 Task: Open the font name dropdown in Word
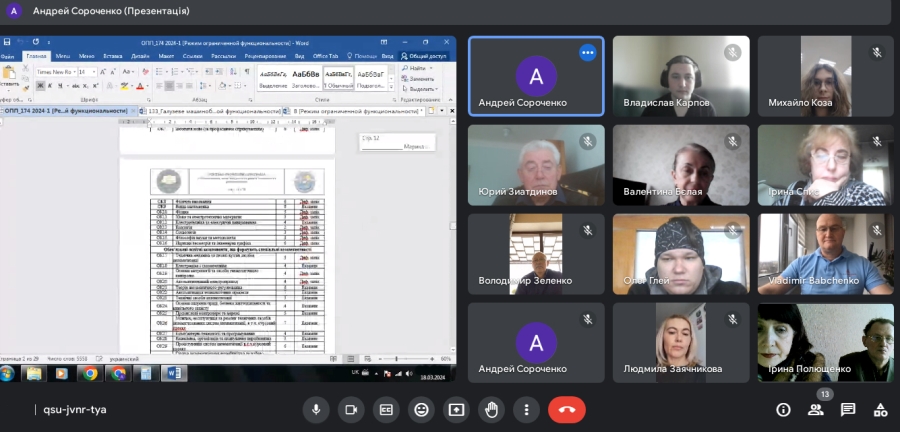coord(54,72)
